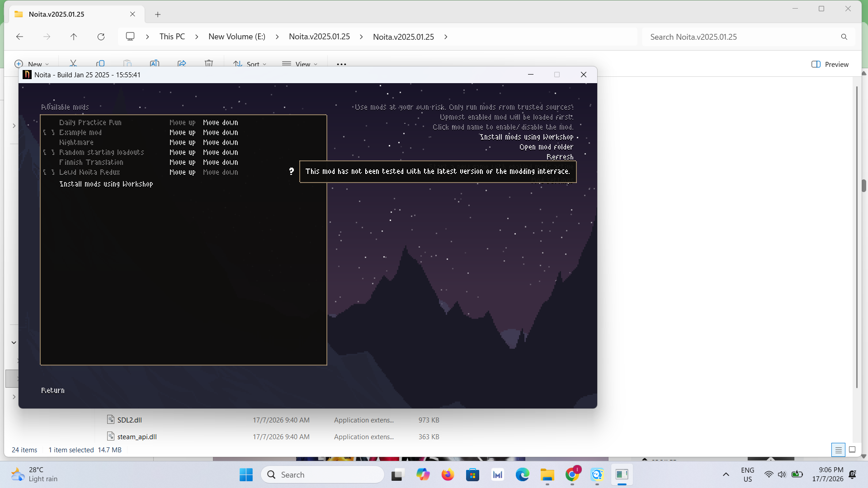Switch to File Explorer taskbar icon
This screenshot has height=488, width=868.
coord(547,474)
